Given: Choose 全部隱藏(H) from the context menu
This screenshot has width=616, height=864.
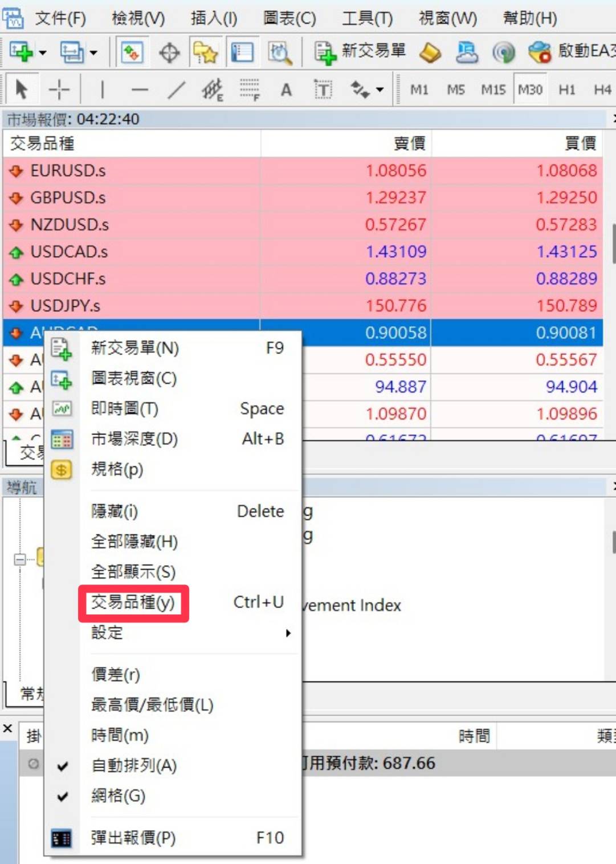Looking at the screenshot, I should [173, 541].
